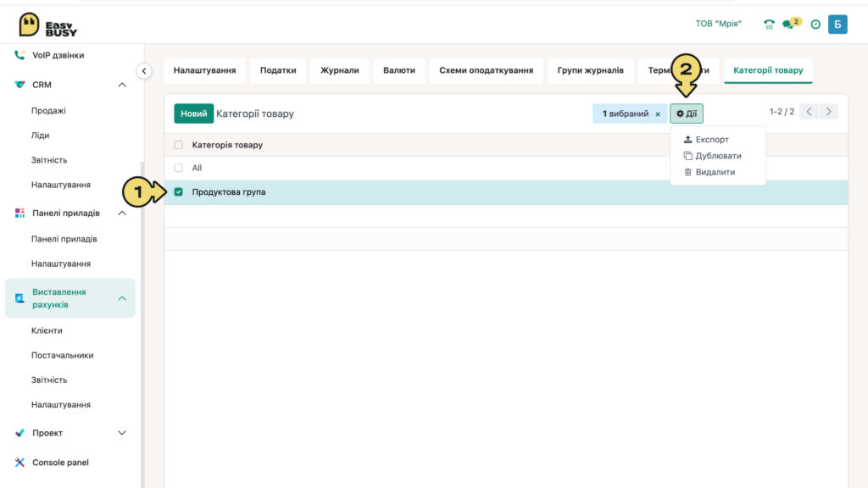The height and width of the screenshot is (488, 868).
Task: Open Налаштування under Панелі приладів
Action: [61, 264]
